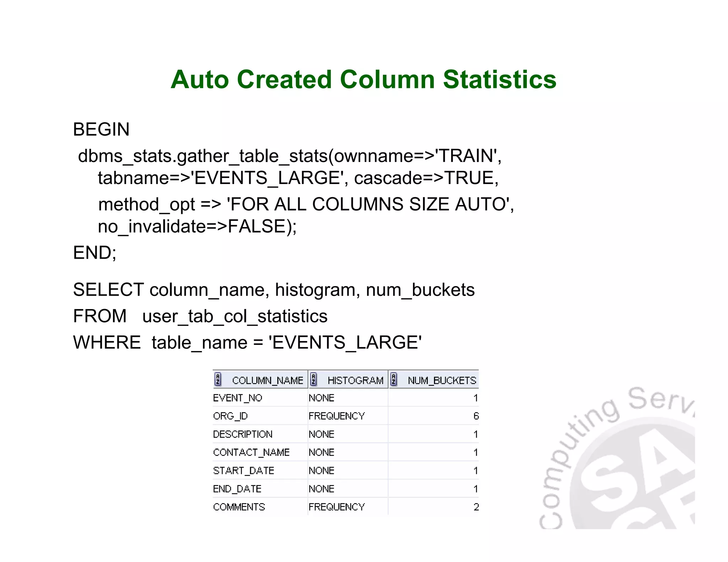Click sort icon beside COLUMN_NAME header

point(218,379)
